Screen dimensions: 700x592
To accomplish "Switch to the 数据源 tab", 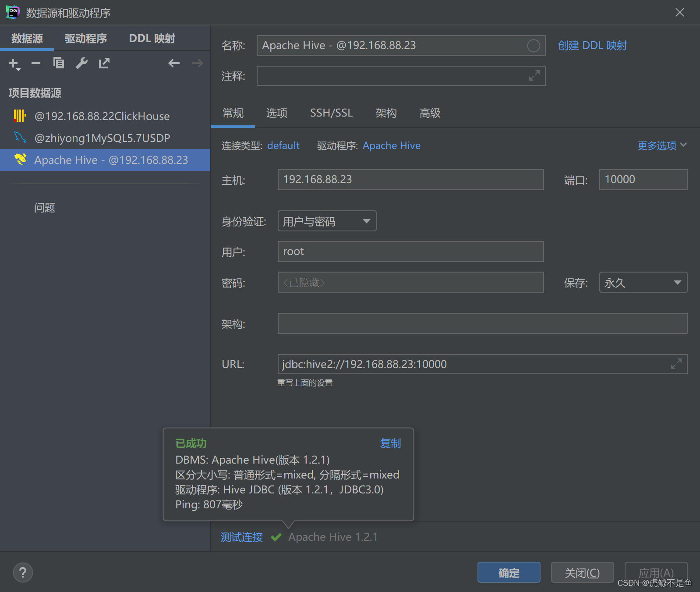I will click(x=27, y=39).
